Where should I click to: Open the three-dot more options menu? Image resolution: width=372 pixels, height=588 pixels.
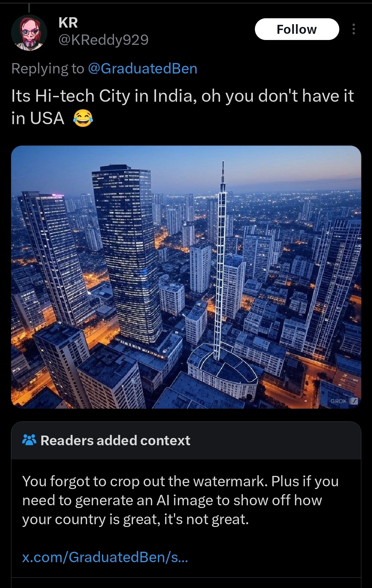point(353,29)
